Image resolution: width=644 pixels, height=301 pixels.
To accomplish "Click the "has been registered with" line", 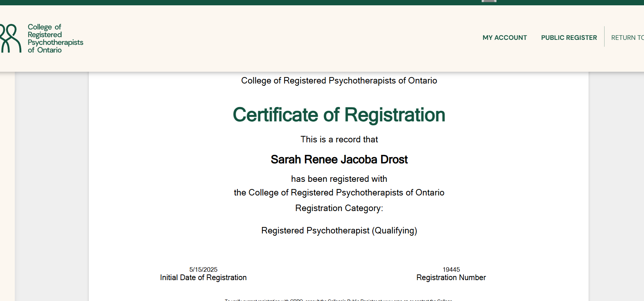I will [x=339, y=179].
